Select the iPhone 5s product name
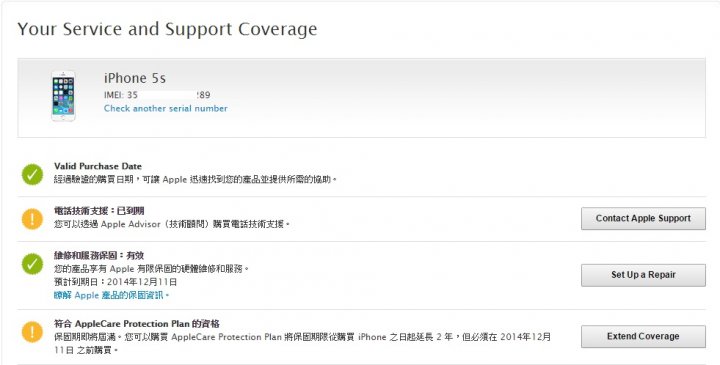 click(135, 78)
